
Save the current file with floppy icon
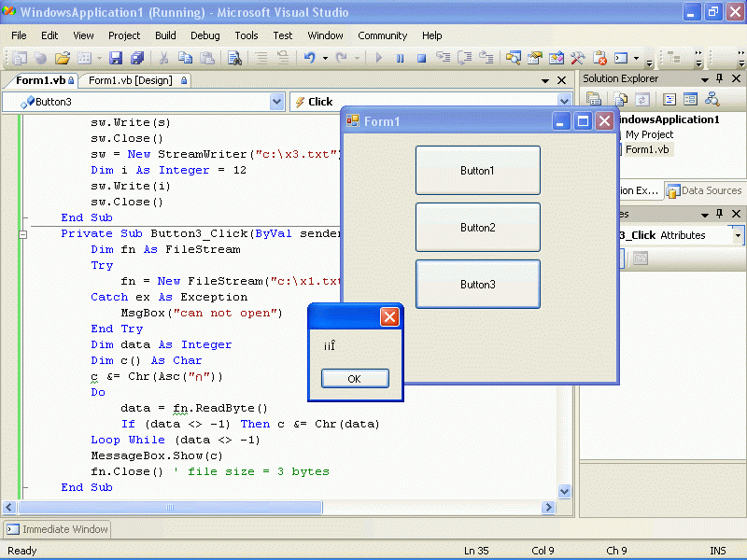click(x=116, y=58)
